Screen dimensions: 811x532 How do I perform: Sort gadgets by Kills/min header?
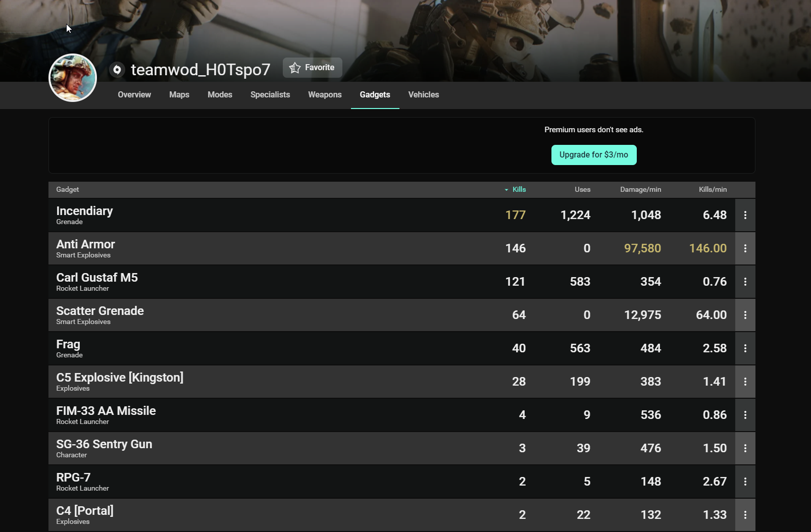coord(712,190)
